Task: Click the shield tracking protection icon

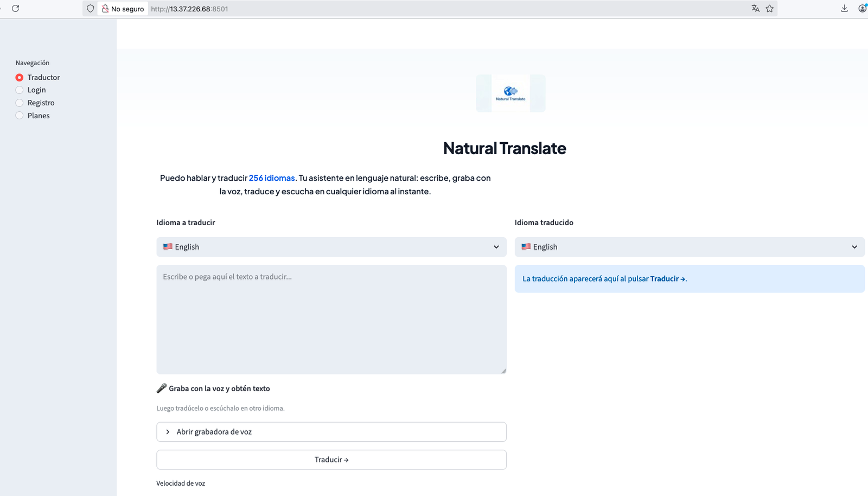Action: click(91, 9)
